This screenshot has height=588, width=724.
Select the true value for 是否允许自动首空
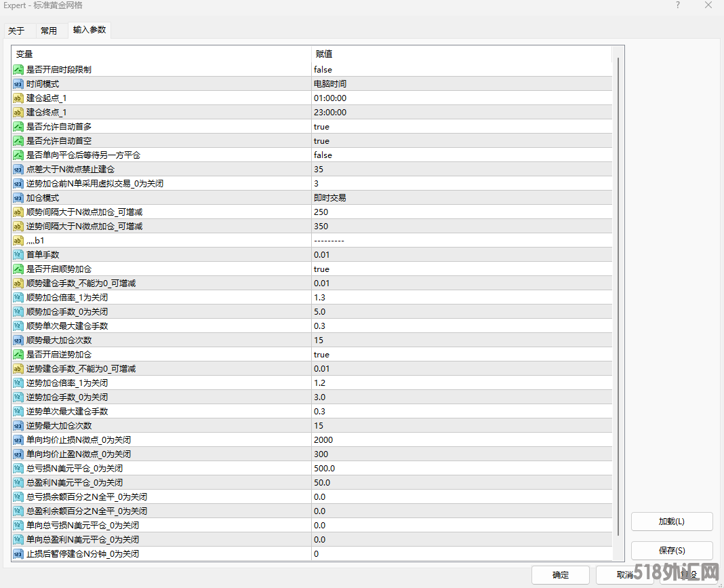321,141
